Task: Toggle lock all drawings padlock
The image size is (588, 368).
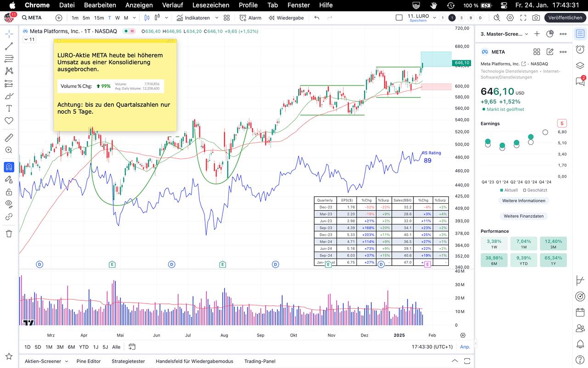Action: [9, 192]
